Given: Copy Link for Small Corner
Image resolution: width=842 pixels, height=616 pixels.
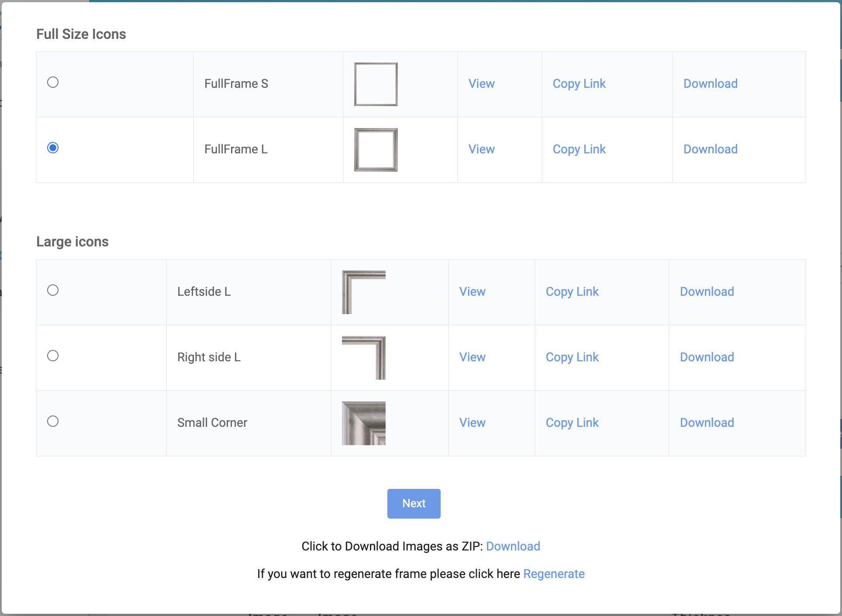Looking at the screenshot, I should pos(572,422).
